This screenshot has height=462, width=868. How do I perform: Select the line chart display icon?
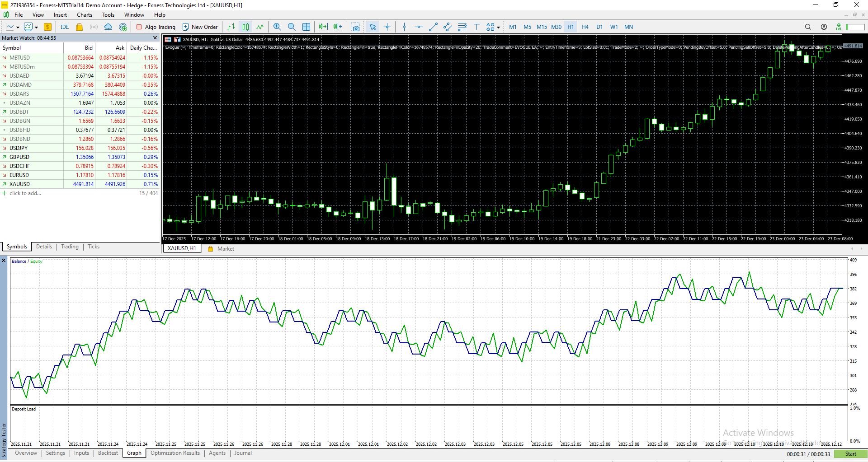pyautogui.click(x=260, y=27)
